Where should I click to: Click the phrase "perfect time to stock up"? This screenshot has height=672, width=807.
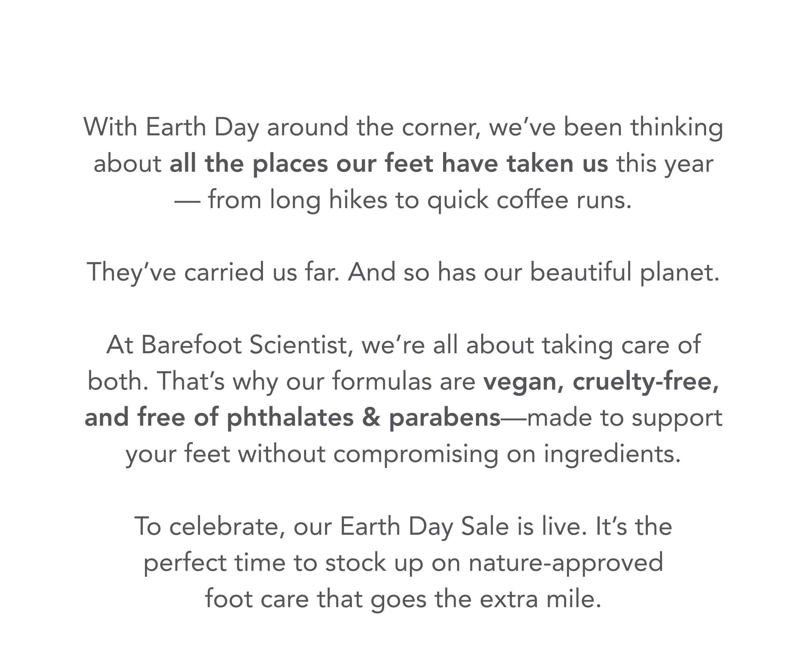point(284,563)
